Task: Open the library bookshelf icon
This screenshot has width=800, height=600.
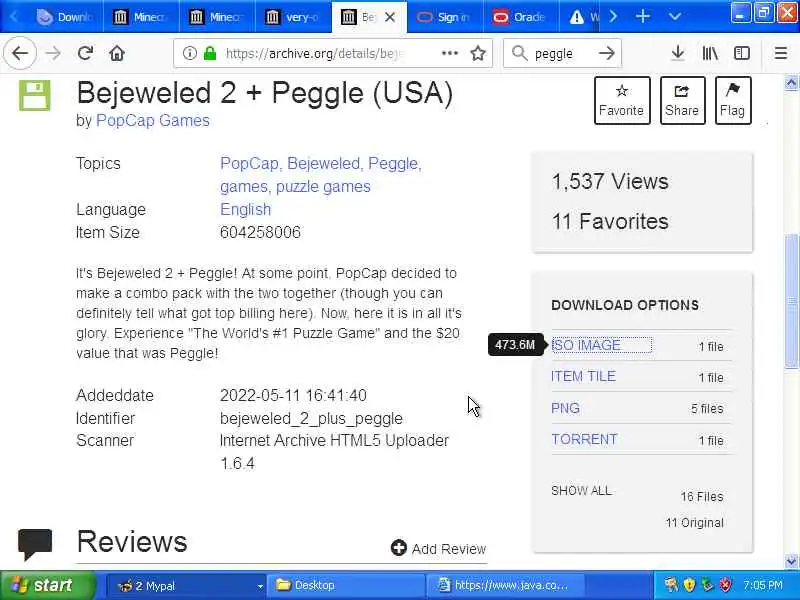Action: click(710, 53)
